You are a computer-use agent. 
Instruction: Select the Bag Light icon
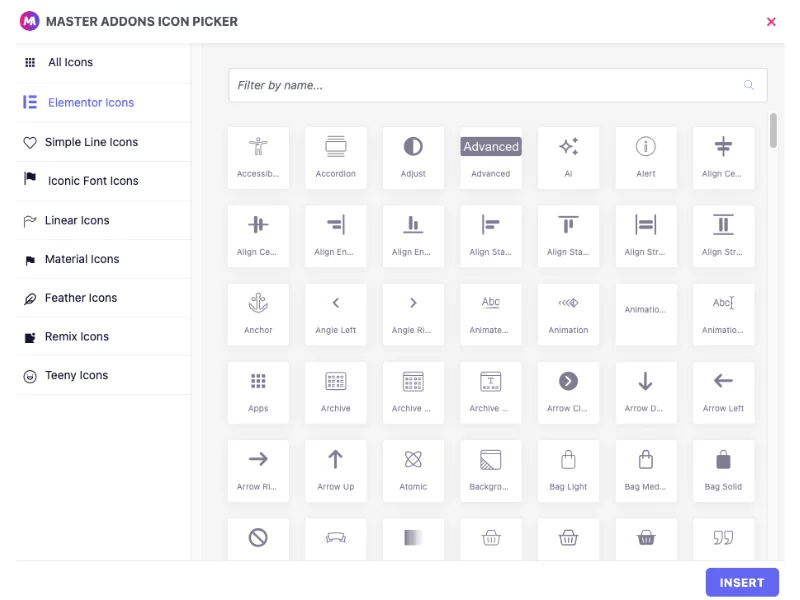pos(568,471)
